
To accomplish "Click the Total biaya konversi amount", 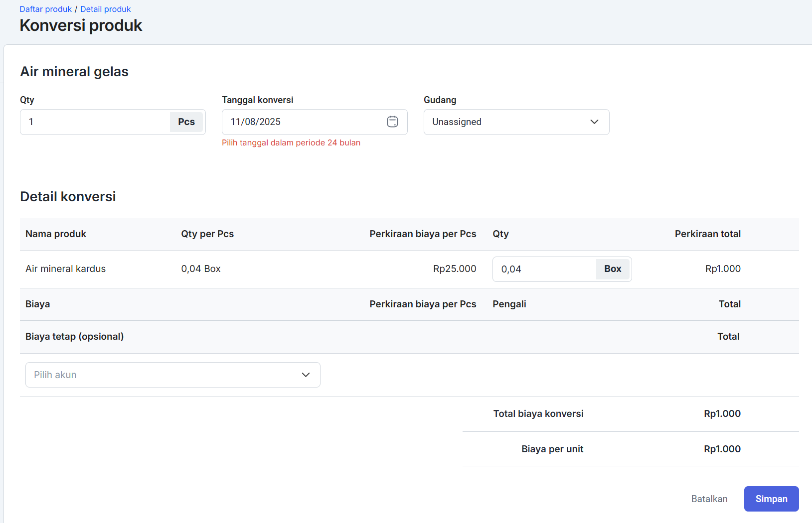I will point(722,414).
